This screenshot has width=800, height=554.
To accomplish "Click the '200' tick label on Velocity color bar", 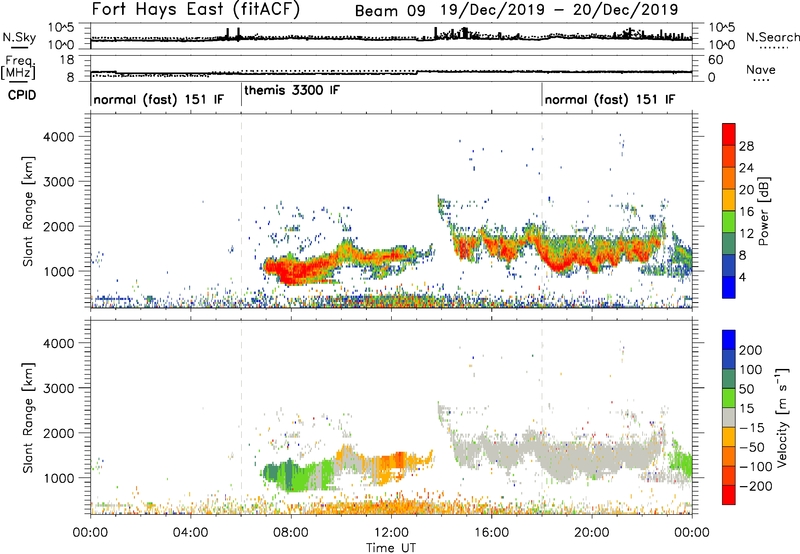I will pyautogui.click(x=751, y=350).
